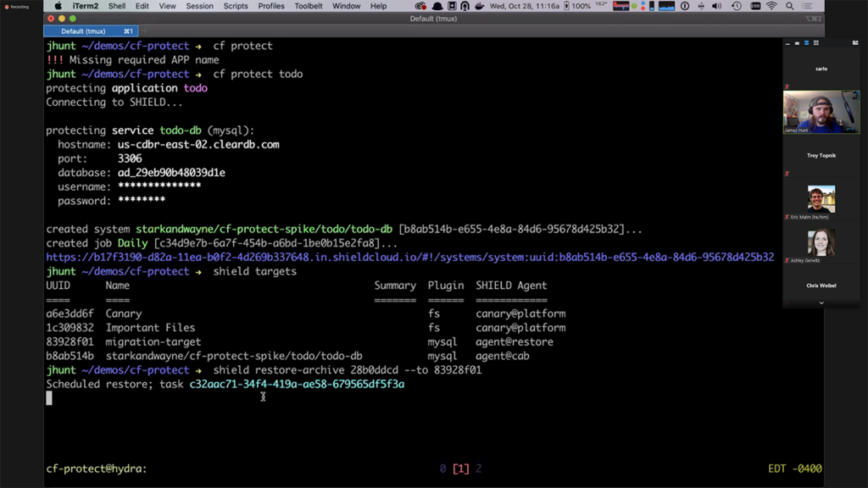Viewport: 868px width, 488px height.
Task: Select the Default (tmux) tab
Action: (x=91, y=31)
